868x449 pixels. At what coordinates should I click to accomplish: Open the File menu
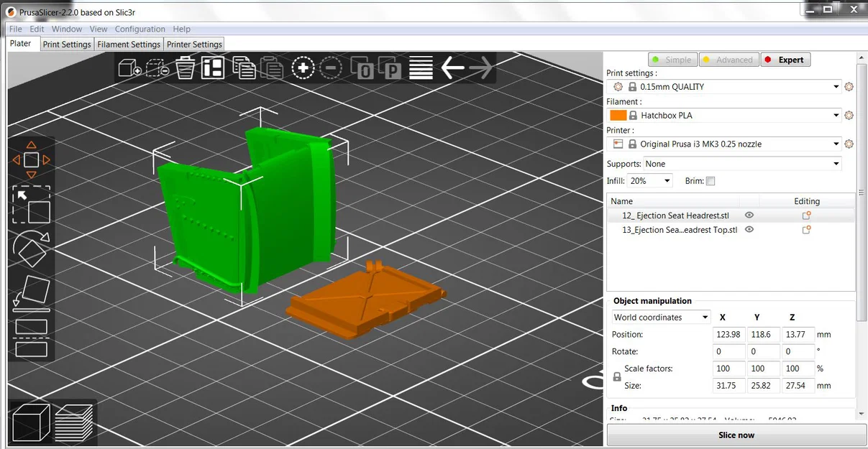(15, 29)
